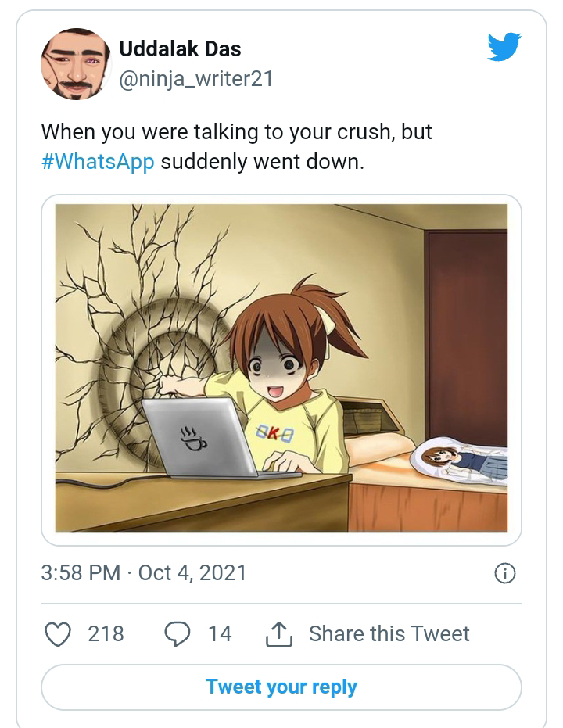Open the anime meme image
The height and width of the screenshot is (728, 563).
click(281, 368)
